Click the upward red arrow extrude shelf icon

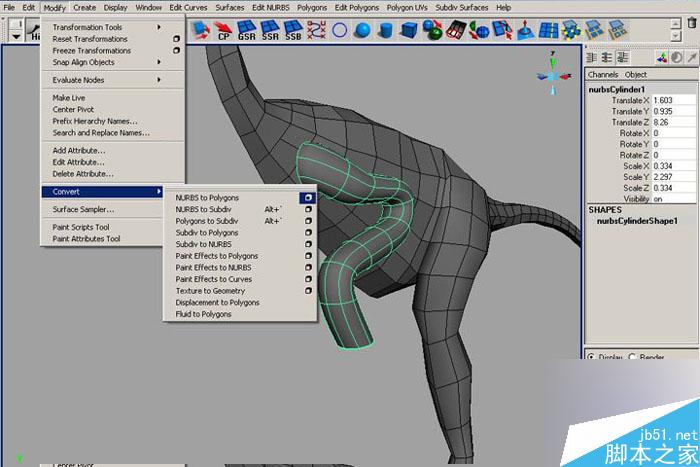525,30
